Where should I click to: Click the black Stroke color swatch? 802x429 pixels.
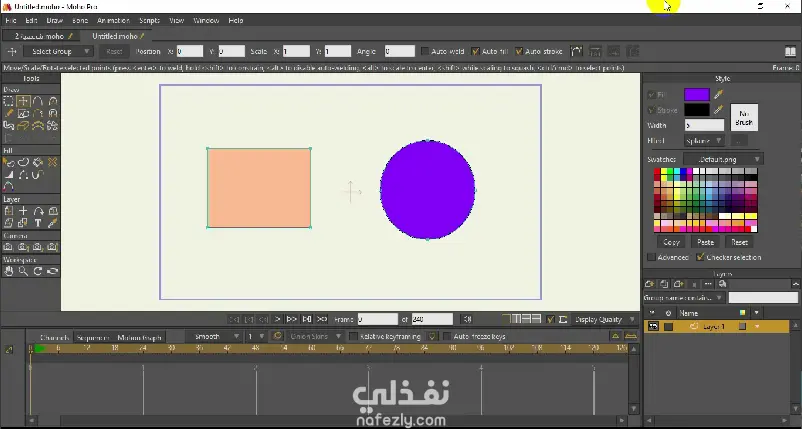click(x=697, y=109)
